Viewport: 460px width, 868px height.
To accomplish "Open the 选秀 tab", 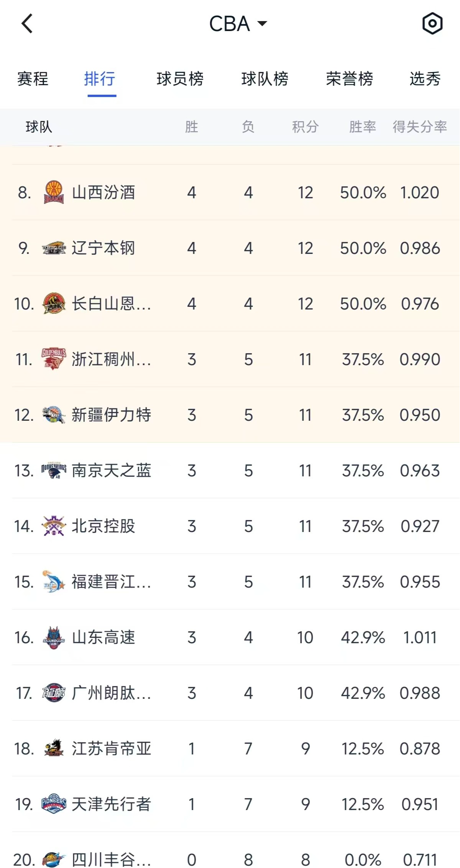I will coord(425,79).
